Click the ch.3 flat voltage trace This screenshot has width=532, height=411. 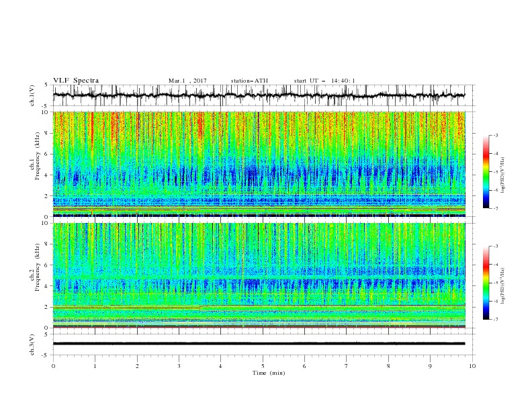pos(259,344)
